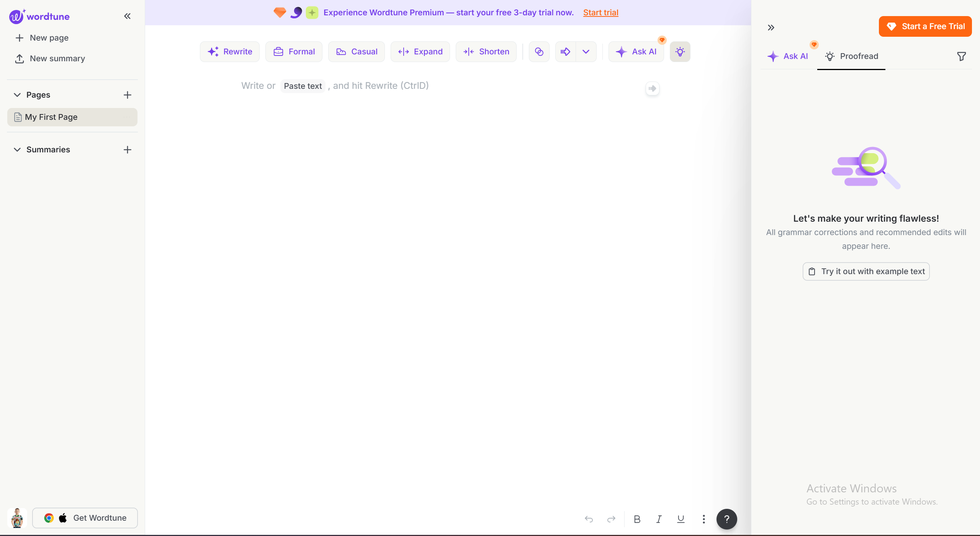
Task: Click the undo arrow icon
Action: [589, 519]
